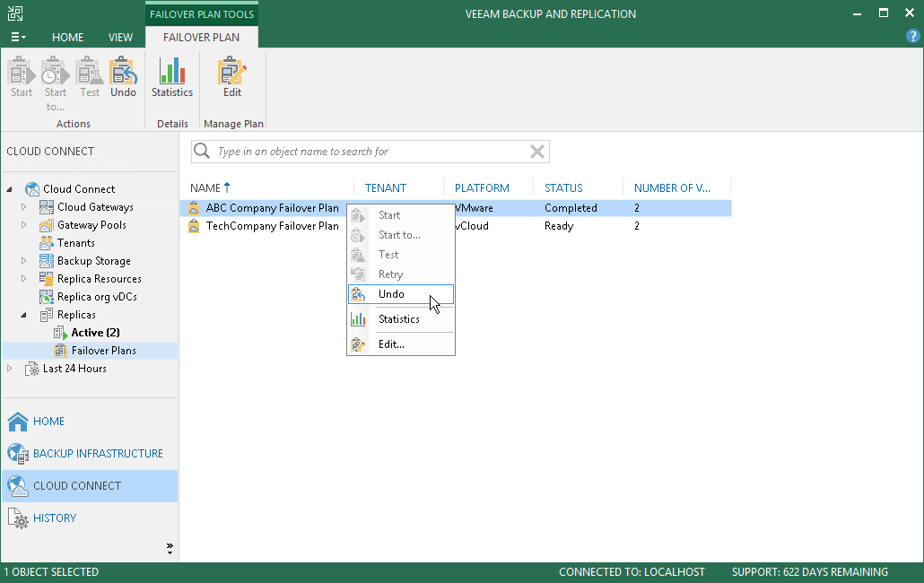Screen dimensions: 924x583
Task: Collapse the Cloud Connect tree node
Action: [10, 189]
